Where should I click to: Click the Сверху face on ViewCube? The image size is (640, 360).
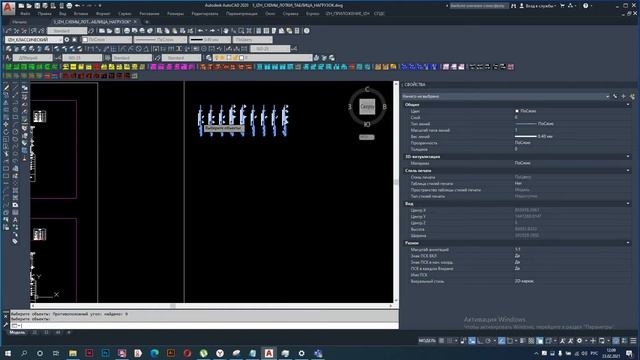[367, 107]
